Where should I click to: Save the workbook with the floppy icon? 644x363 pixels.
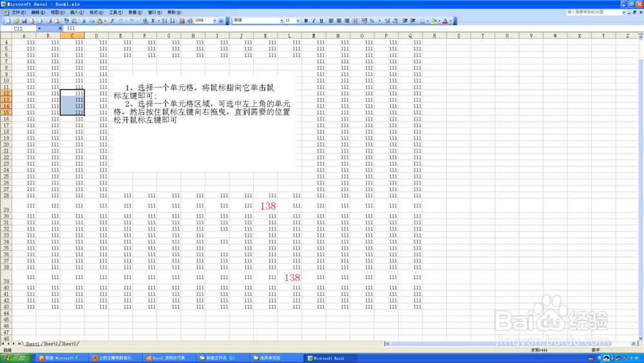click(x=24, y=21)
